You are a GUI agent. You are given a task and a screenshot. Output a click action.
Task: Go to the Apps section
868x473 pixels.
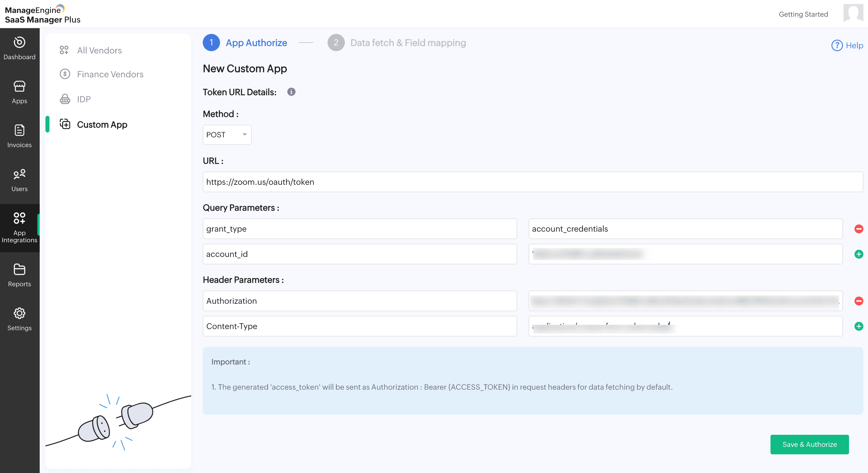pos(20,92)
